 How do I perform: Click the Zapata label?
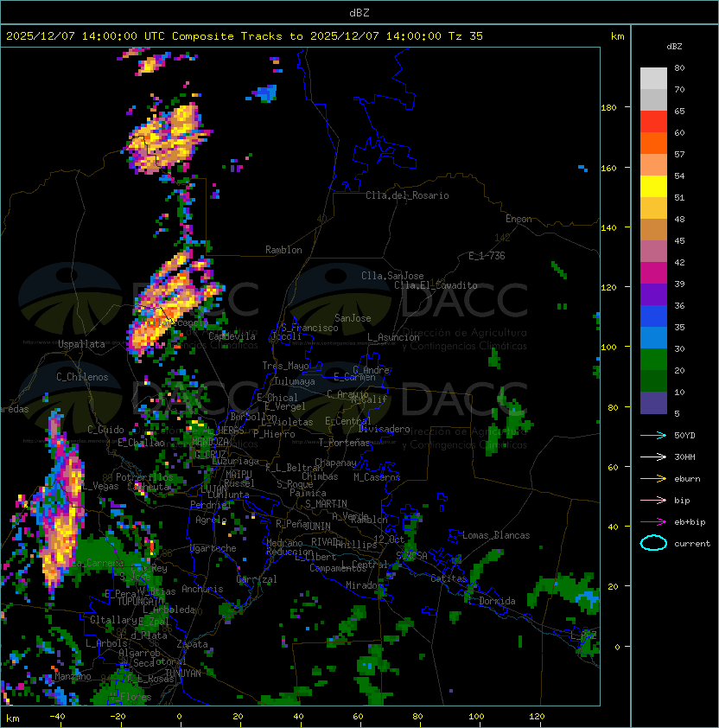192,644
